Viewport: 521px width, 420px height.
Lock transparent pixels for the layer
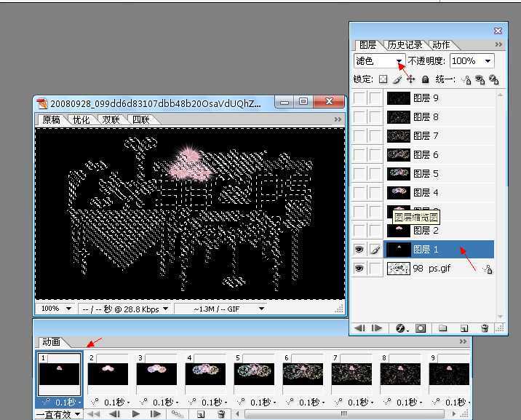(x=383, y=79)
